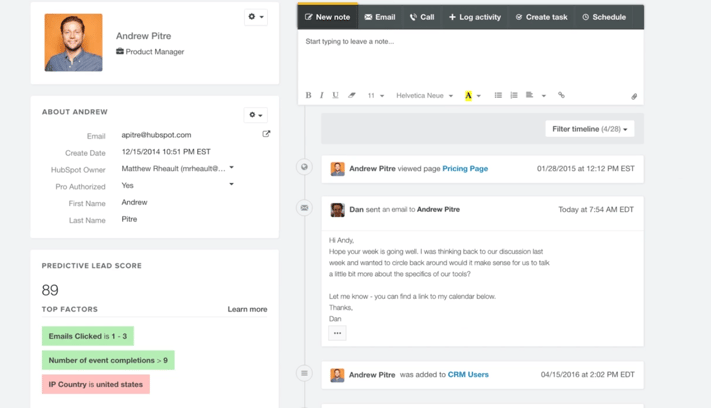
Task: Click the Create Date value
Action: pyautogui.click(x=166, y=151)
